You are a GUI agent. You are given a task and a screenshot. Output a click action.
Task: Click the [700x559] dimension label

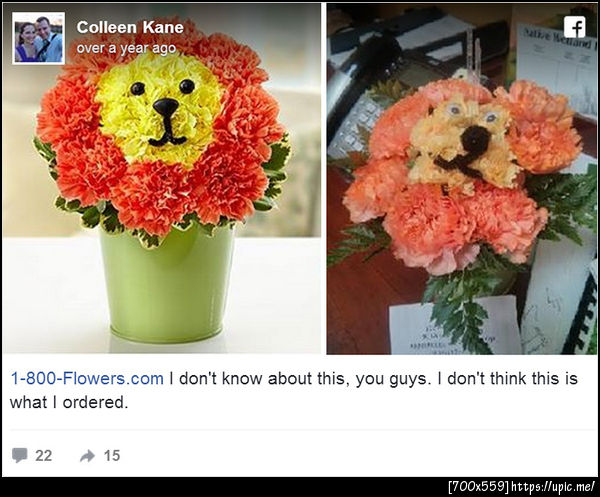478,486
